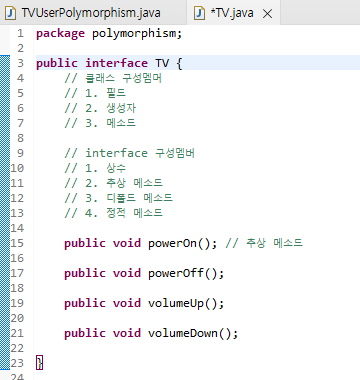The width and height of the screenshot is (360, 380).
Task: Click the Java file icon on *TV.java tab
Action: (x=199, y=13)
